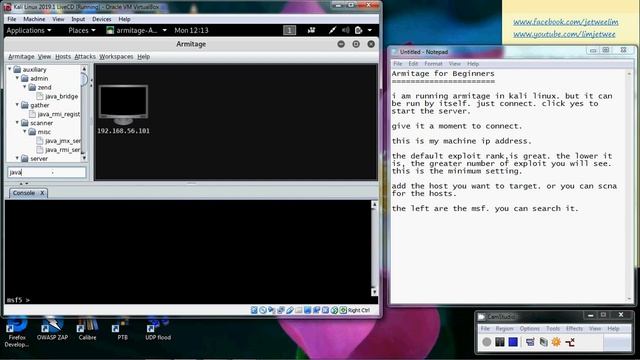Open the VirtualBox Devices menu

[x=101, y=19]
